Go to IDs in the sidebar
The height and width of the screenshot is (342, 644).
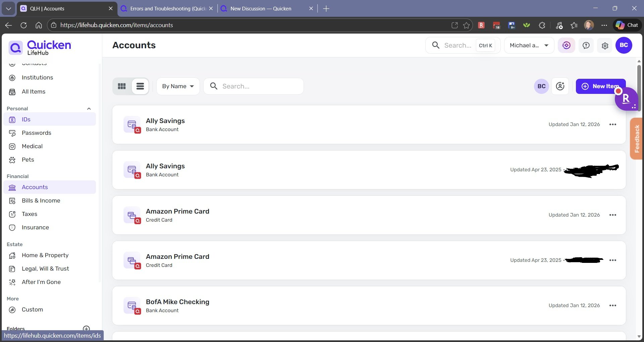pyautogui.click(x=50, y=119)
